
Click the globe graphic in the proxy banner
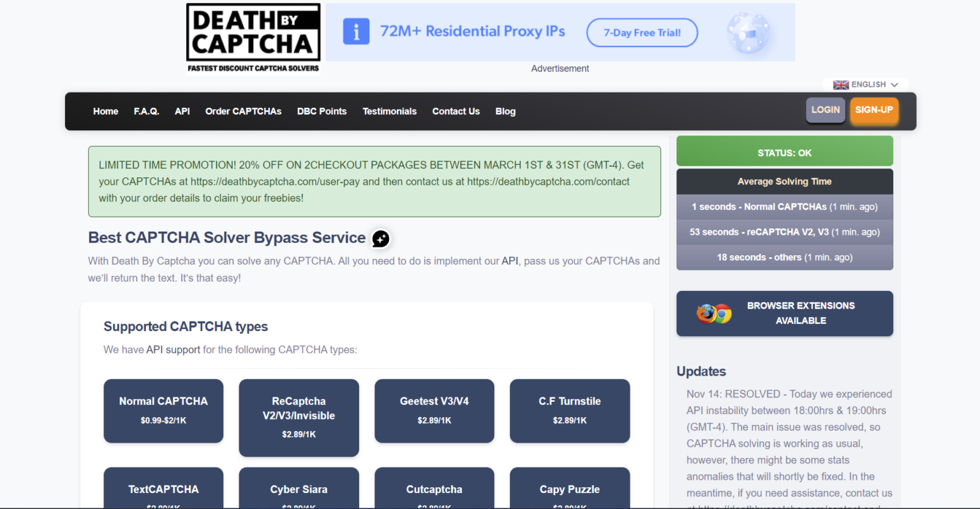[748, 31]
